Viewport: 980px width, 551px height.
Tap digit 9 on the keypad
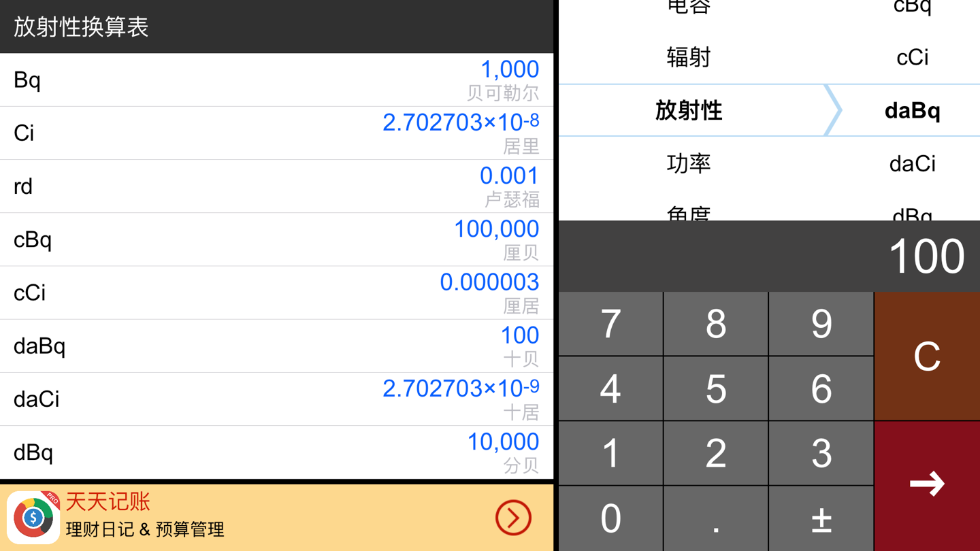pos(821,324)
